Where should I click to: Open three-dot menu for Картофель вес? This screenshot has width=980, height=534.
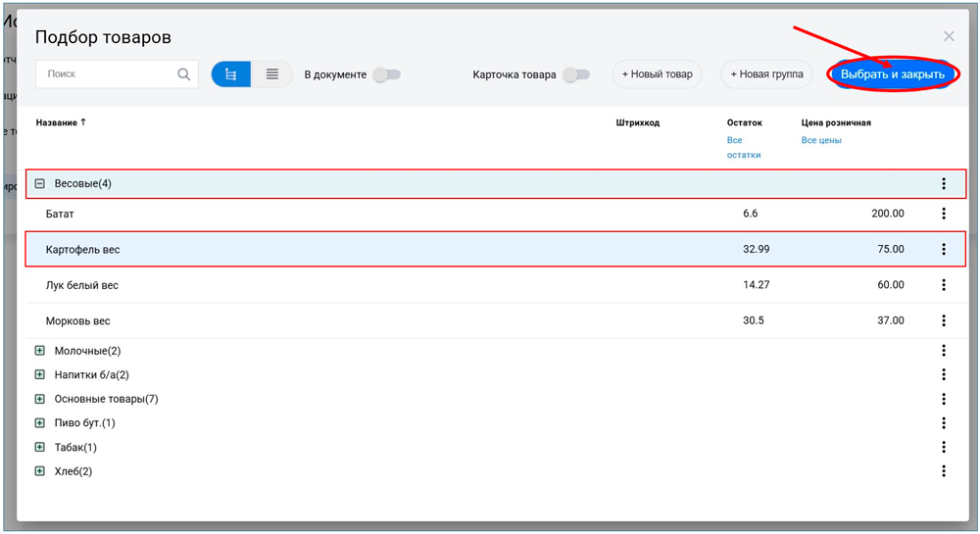click(943, 250)
